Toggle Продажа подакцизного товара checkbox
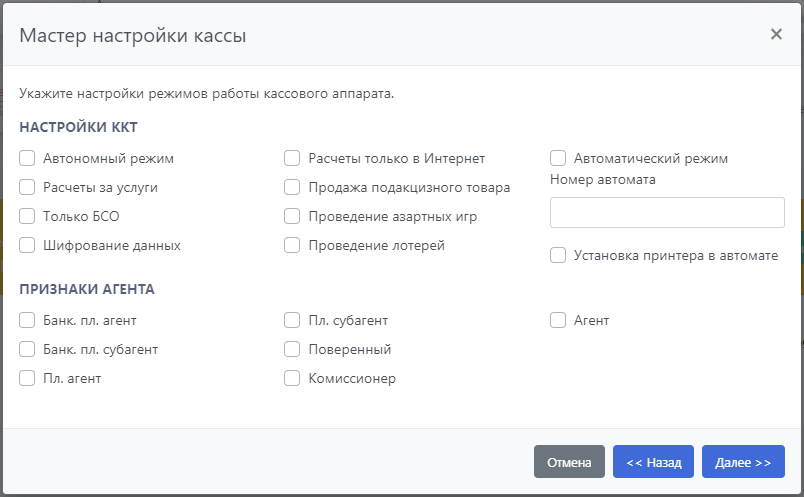 [x=292, y=187]
